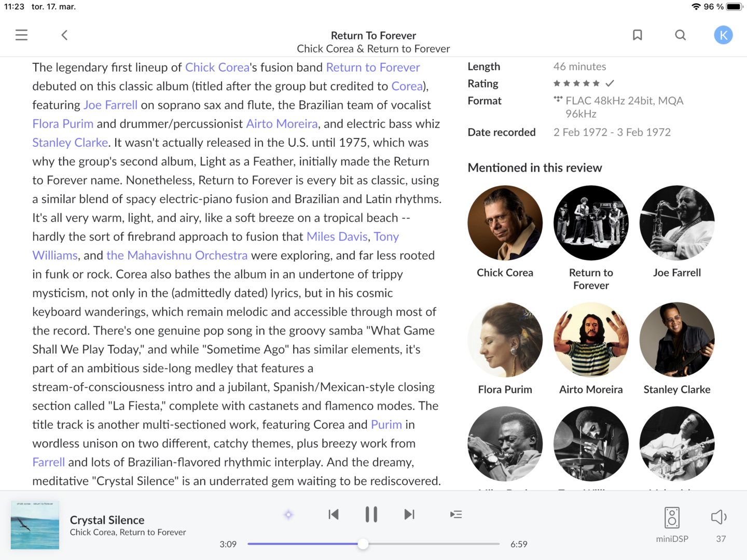The image size is (747, 560).
Task: Go back with the left chevron
Action: (64, 35)
